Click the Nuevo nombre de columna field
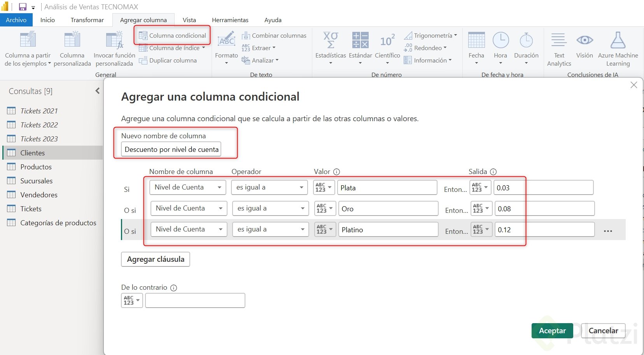The height and width of the screenshot is (355, 644). click(171, 149)
